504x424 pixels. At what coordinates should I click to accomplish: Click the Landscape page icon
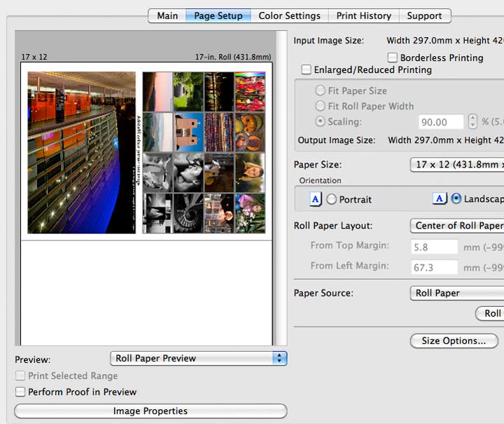point(440,198)
